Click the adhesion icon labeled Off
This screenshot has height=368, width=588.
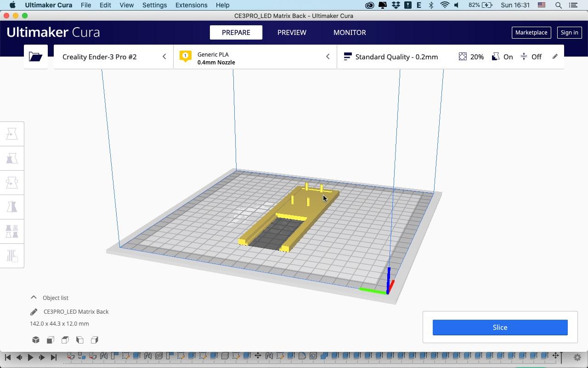point(524,57)
